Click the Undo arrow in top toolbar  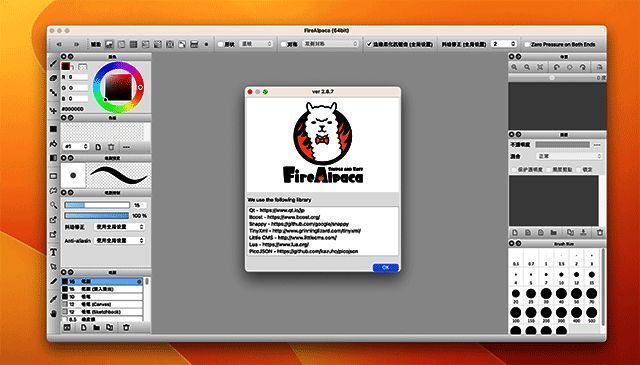[59, 44]
